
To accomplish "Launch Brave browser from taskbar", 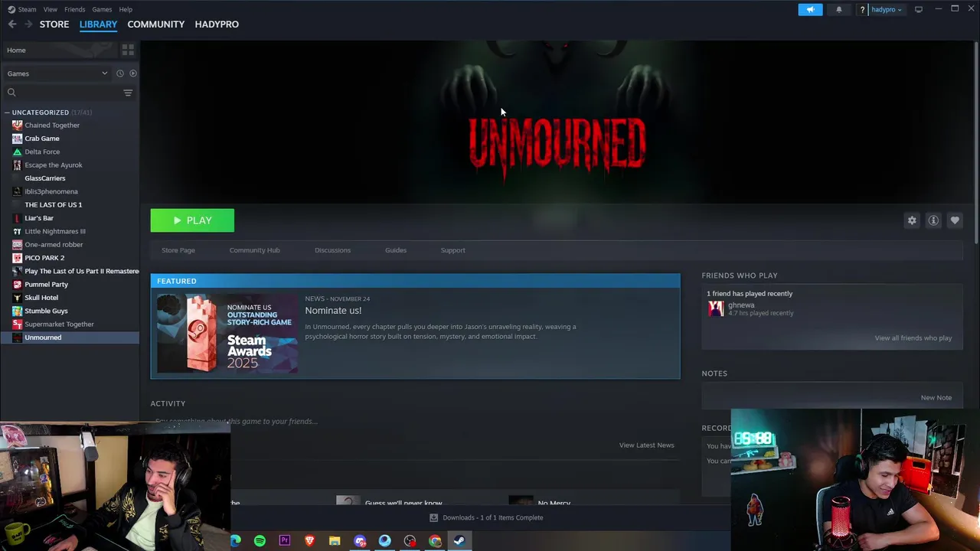I will 309,541.
